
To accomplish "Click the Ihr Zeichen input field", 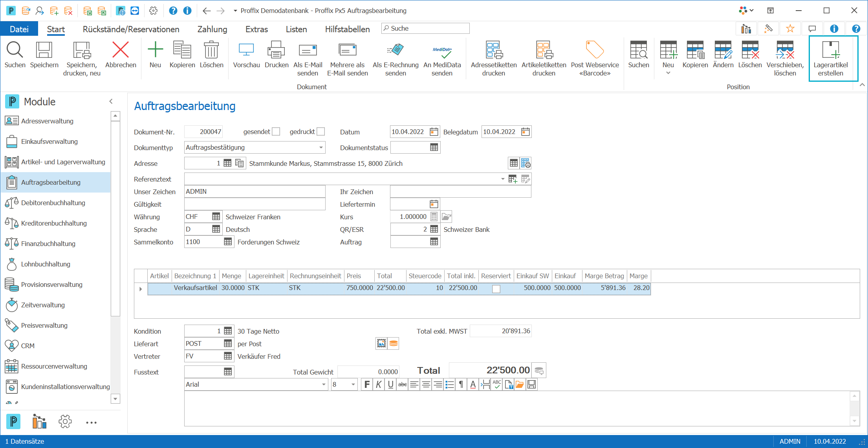I will click(460, 191).
